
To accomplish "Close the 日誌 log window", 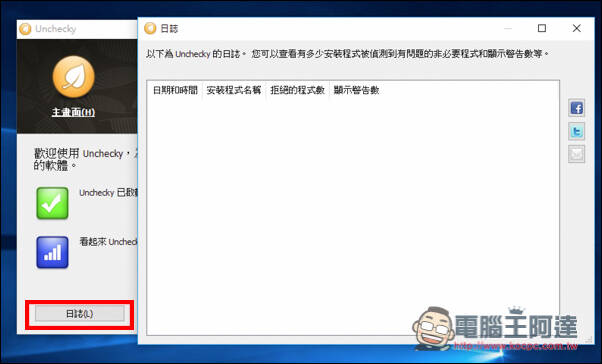I will (x=576, y=28).
